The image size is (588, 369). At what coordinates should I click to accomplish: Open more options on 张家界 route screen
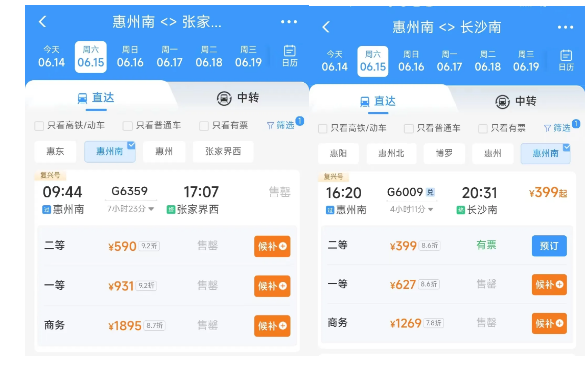[x=289, y=22]
